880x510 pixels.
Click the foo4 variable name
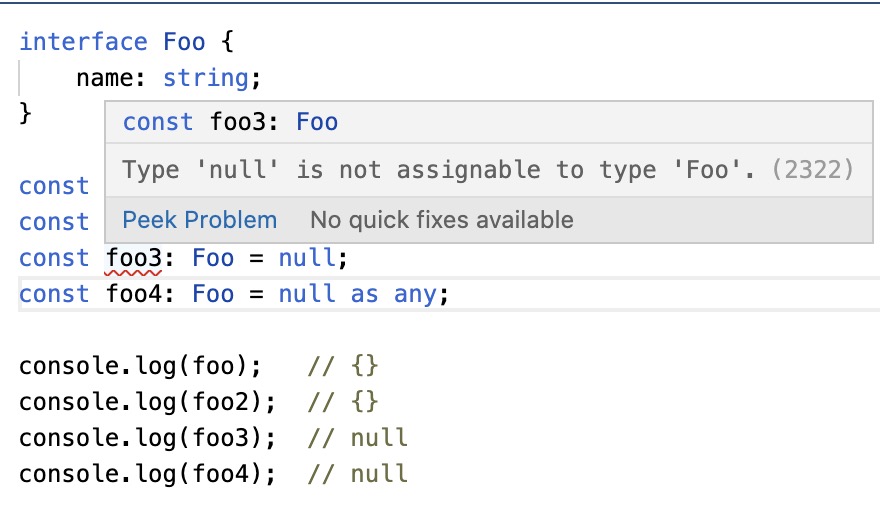(x=134, y=294)
